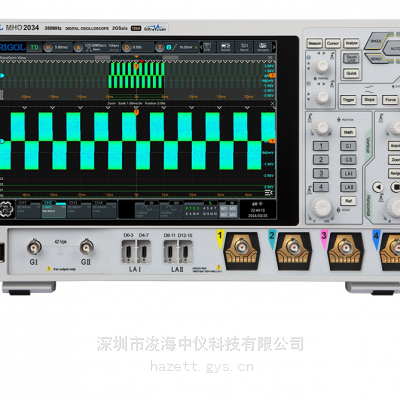Open acquisition A settings box
The image size is (400, 400).
[x=96, y=47]
